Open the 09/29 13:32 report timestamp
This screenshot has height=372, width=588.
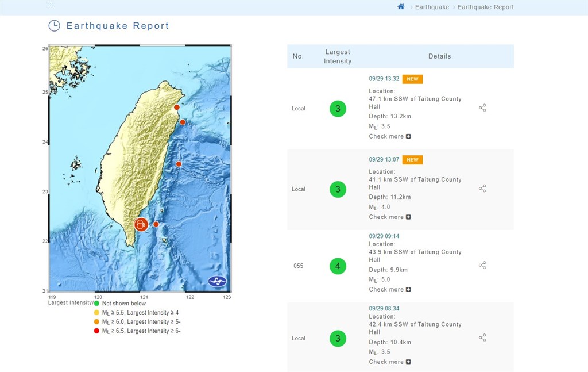click(x=384, y=79)
